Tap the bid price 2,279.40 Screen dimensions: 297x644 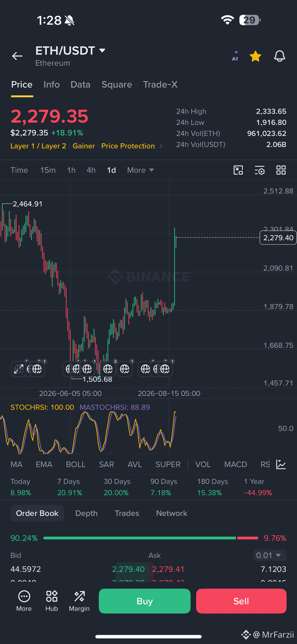(128, 569)
